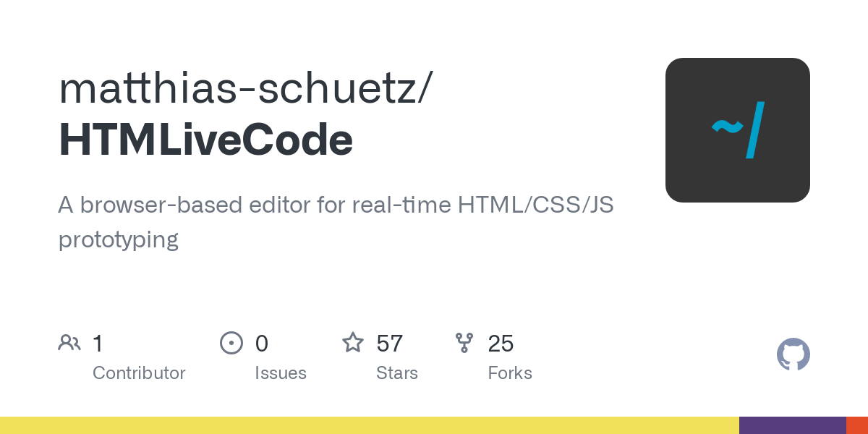Viewport: 868px width, 434px height.
Task: Click the GitHub octocat logo
Action: coord(793,354)
